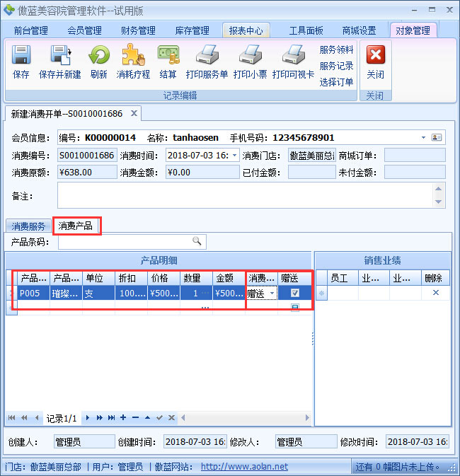
Task: Click the 保存 (Save) floppy disk icon
Action: (x=21, y=57)
